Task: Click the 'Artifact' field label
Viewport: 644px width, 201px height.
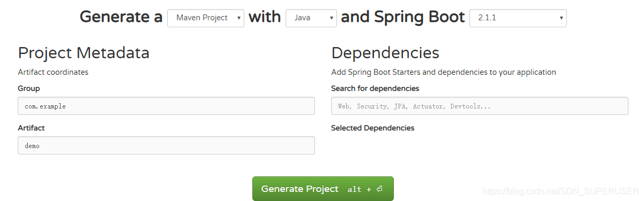Action: [x=31, y=128]
